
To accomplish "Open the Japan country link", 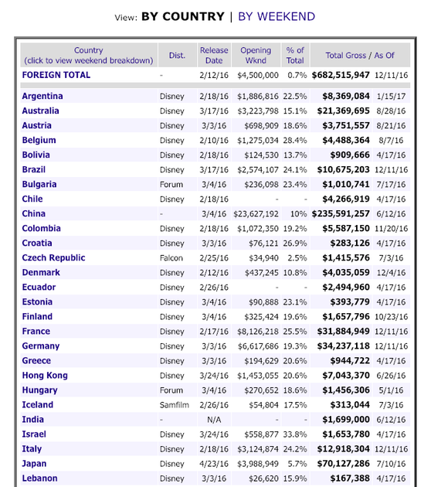I will coord(34,464).
